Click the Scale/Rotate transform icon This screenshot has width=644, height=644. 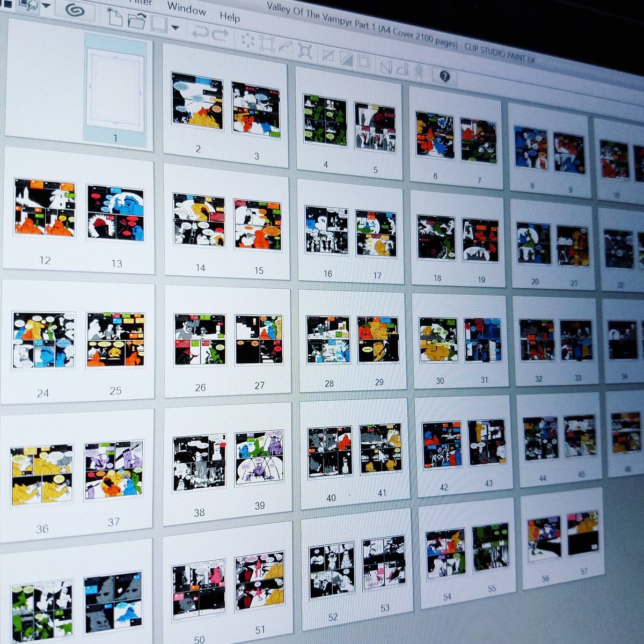point(304,50)
